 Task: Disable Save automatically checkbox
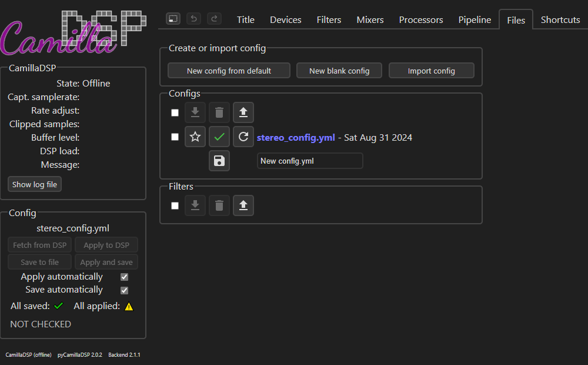pos(124,290)
